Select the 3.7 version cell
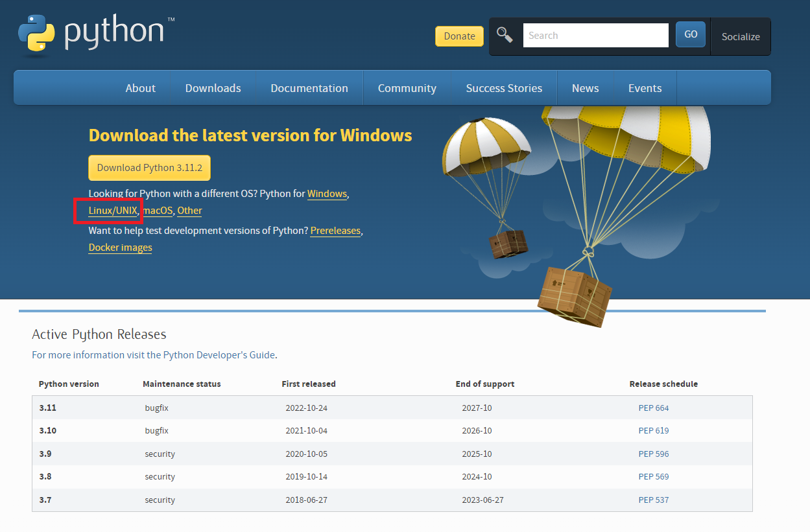The height and width of the screenshot is (532, 810). [x=45, y=500]
